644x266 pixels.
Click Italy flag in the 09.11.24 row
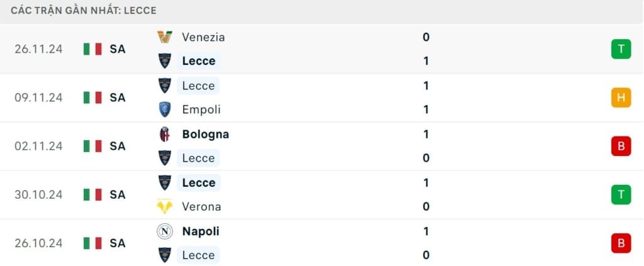[92, 97]
